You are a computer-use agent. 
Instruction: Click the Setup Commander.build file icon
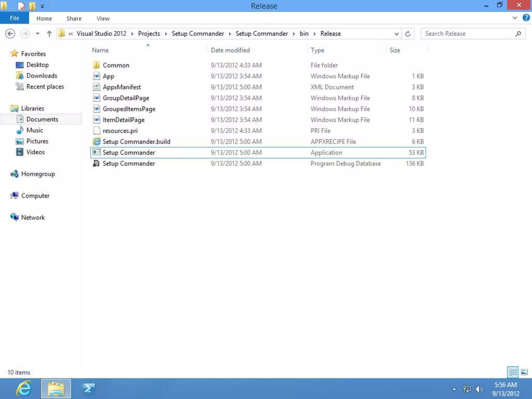click(x=97, y=142)
